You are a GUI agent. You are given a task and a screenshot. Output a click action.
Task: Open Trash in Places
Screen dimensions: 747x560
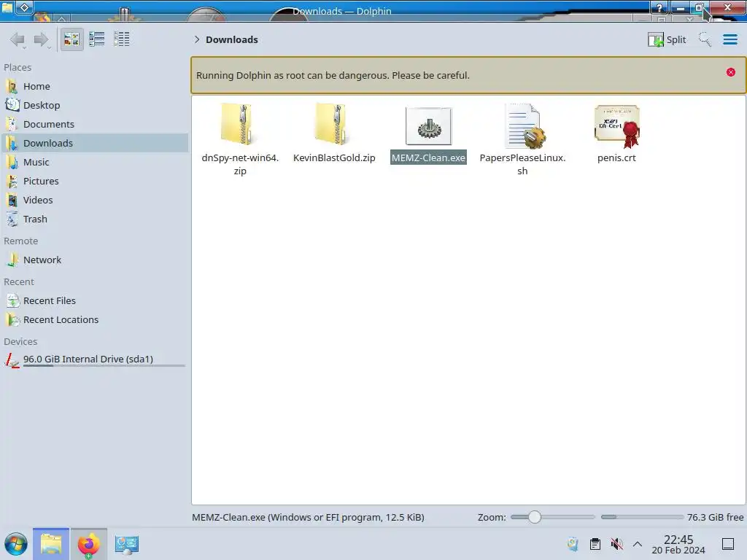tap(94, 219)
